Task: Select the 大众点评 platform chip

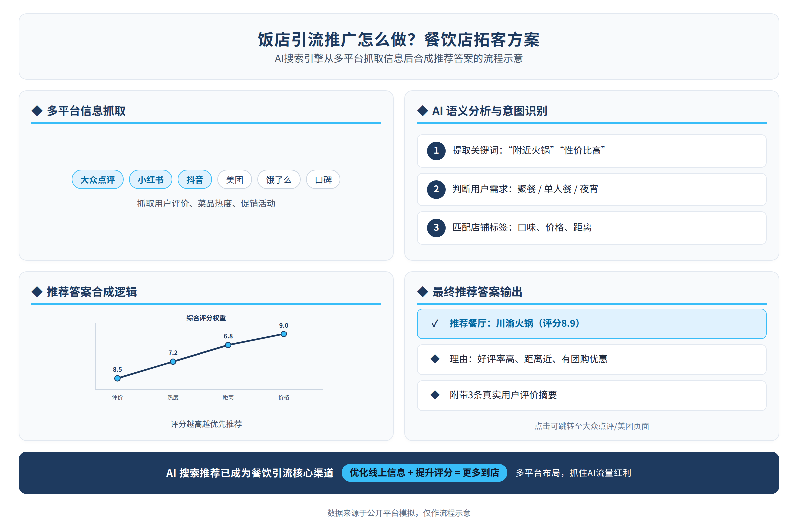Action: tap(98, 179)
